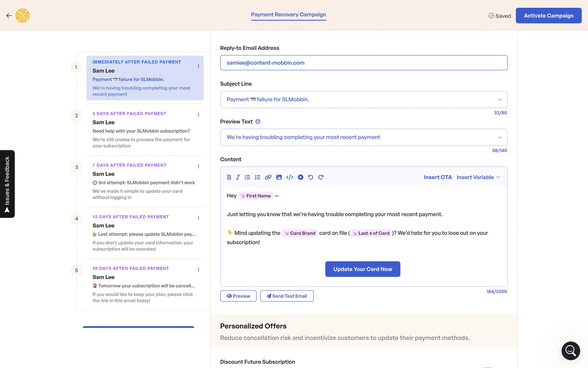Screen dimensions: 588x368
Task: Redo the last content edit
Action: click(x=321, y=177)
